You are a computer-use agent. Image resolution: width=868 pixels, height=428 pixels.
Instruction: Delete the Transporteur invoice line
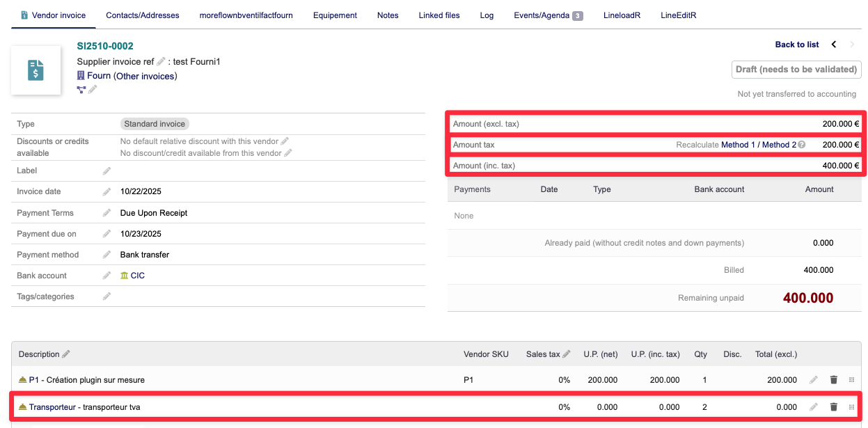coord(833,407)
